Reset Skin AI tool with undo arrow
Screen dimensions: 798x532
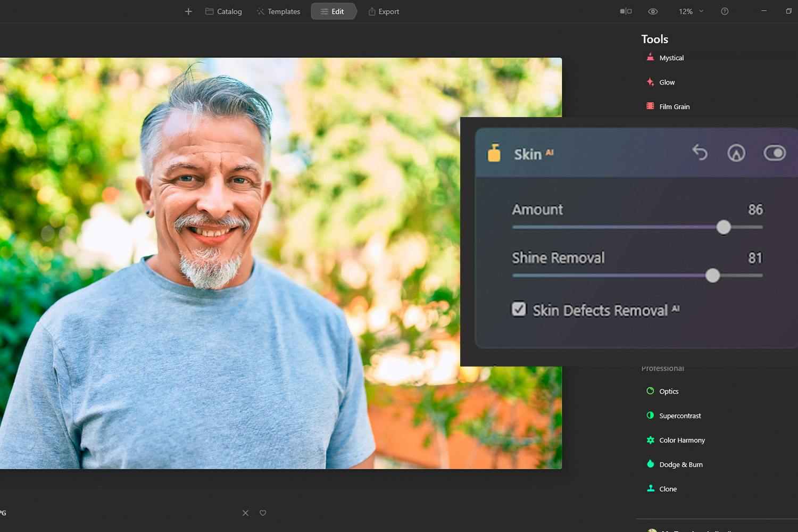pos(700,153)
